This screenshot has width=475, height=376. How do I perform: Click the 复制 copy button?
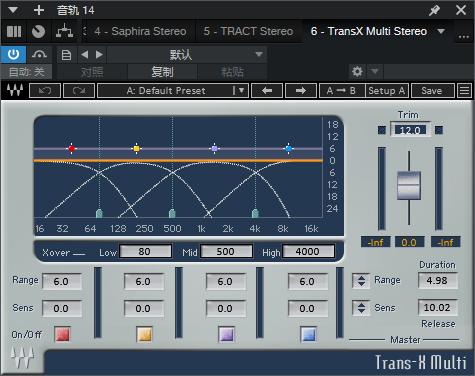(162, 72)
